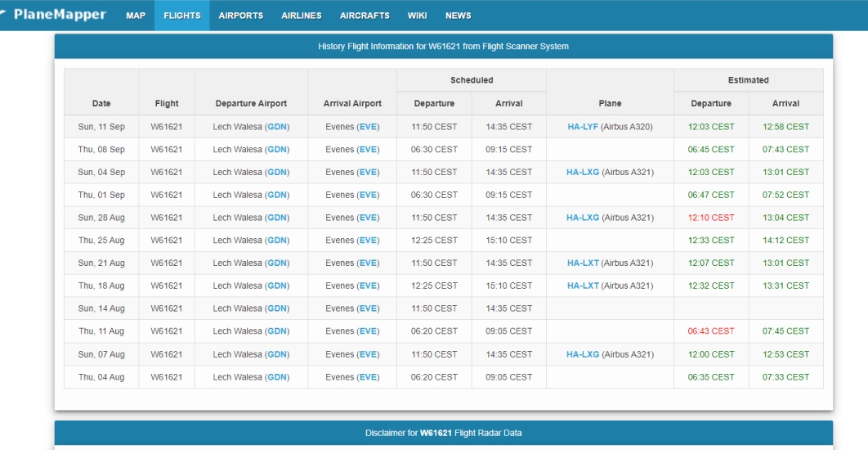This screenshot has height=450, width=868.
Task: Click EVE link in Thu, 08 Sep row
Action: coord(368,150)
